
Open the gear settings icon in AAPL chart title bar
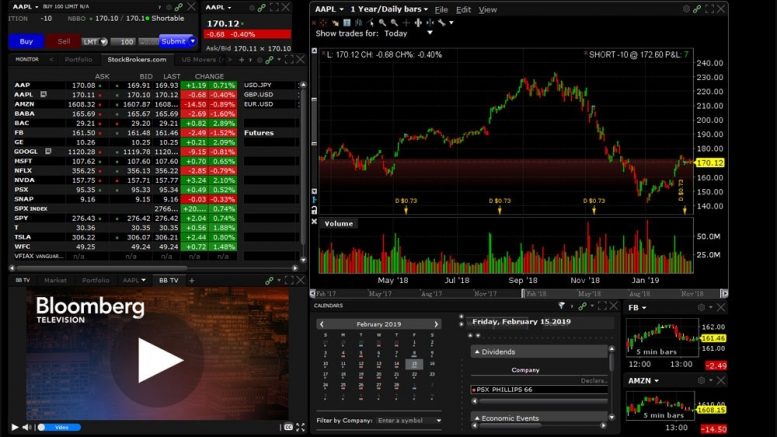pos(686,9)
